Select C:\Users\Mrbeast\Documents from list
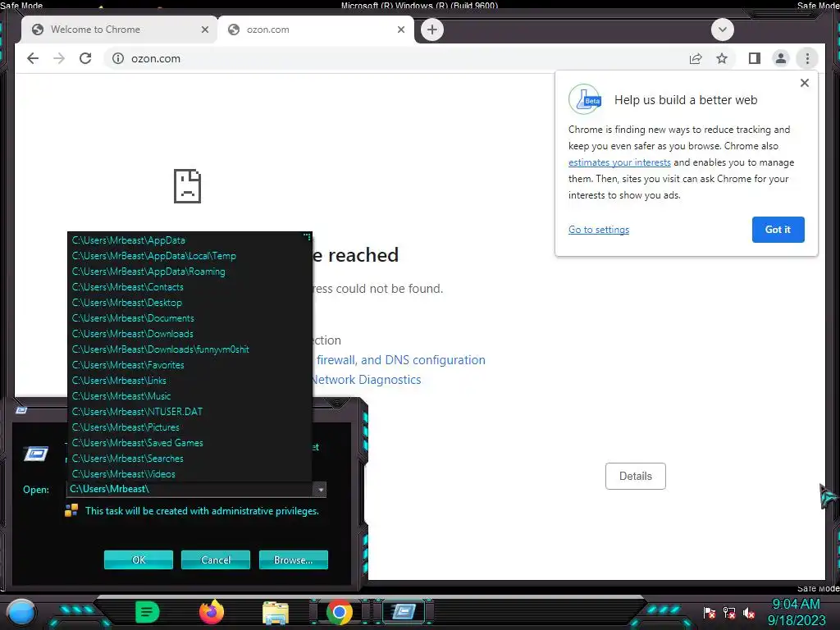Viewport: 840px width, 630px height. pyautogui.click(x=189, y=317)
